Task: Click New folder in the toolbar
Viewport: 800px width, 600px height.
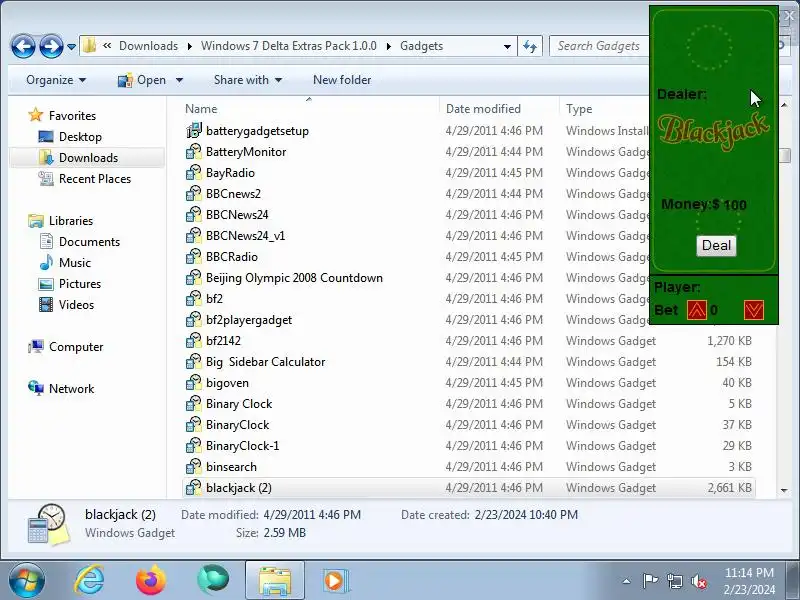Action: (342, 80)
